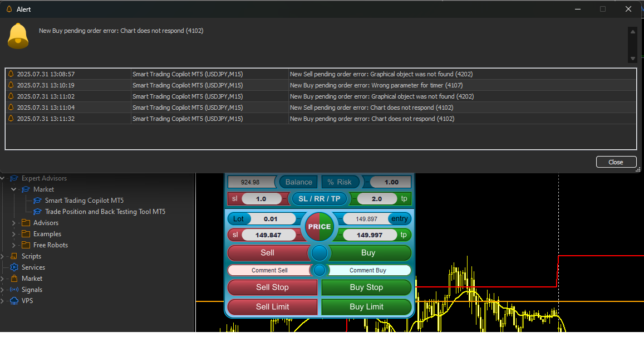Click the VPS cloud icon
Screen dimensions: 644x361
(14, 301)
